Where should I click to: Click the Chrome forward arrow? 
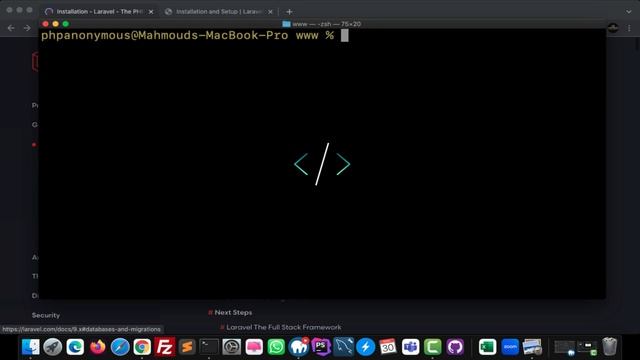tap(27, 28)
